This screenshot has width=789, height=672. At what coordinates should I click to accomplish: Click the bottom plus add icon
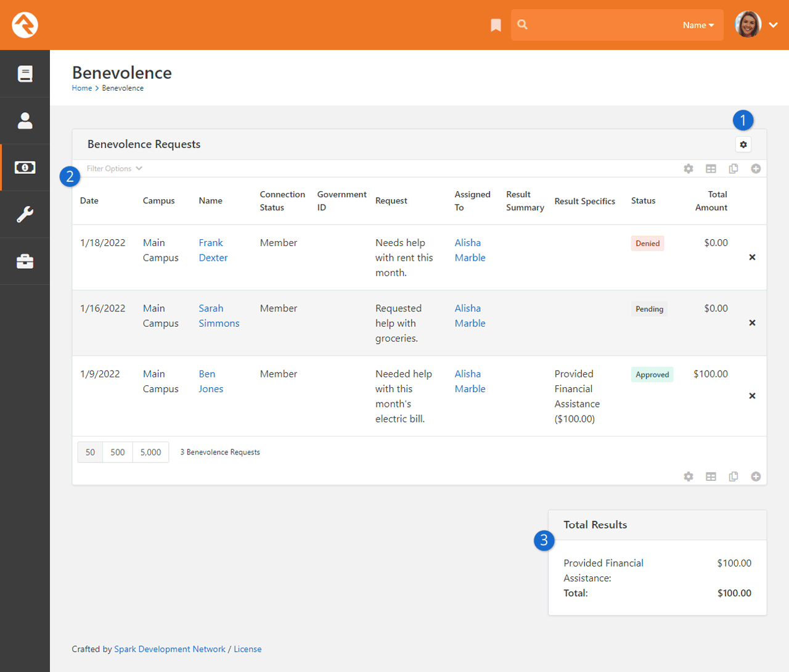coord(756,477)
